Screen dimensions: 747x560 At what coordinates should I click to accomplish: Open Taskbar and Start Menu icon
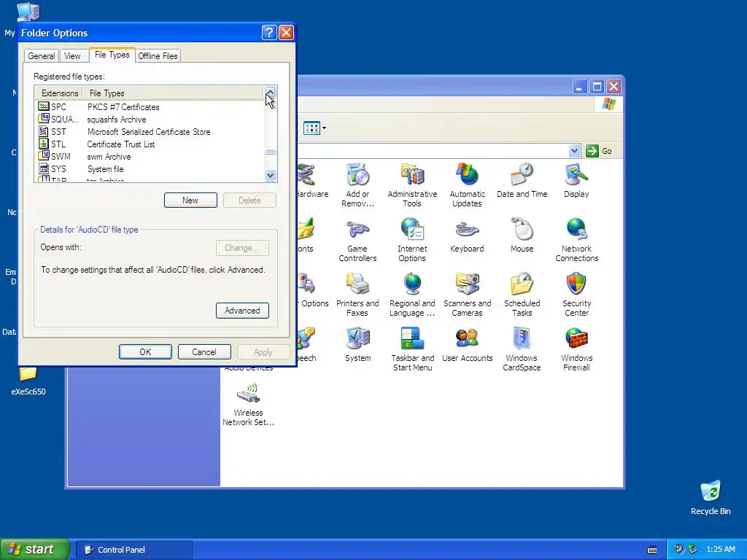(x=412, y=349)
